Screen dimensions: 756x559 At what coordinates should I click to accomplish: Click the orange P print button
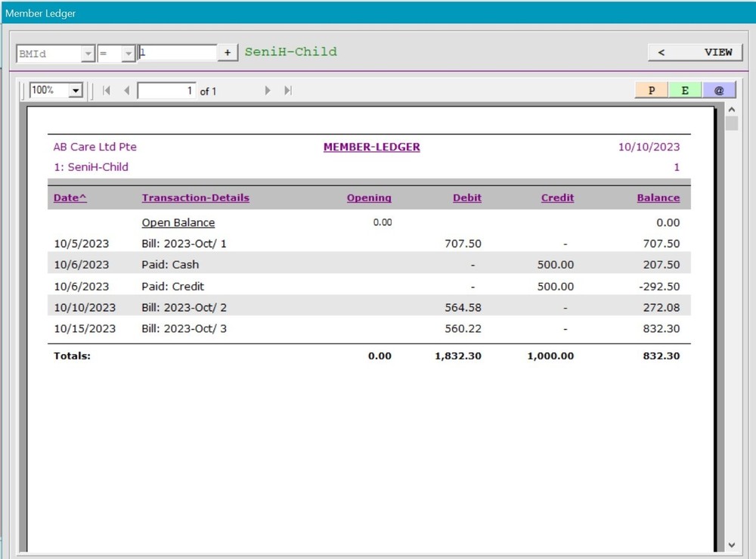point(652,90)
